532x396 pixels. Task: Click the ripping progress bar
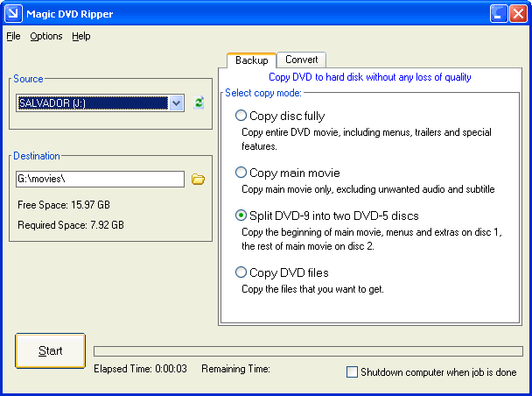click(x=308, y=351)
